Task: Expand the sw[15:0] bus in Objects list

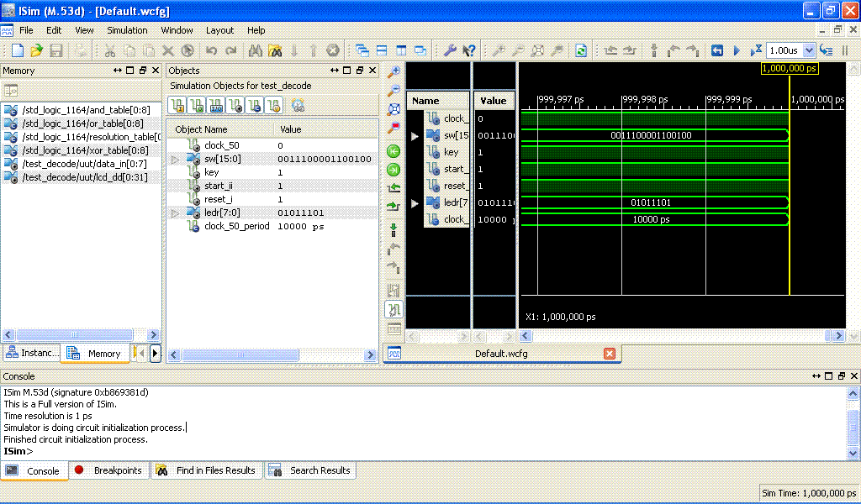Action: point(175,159)
